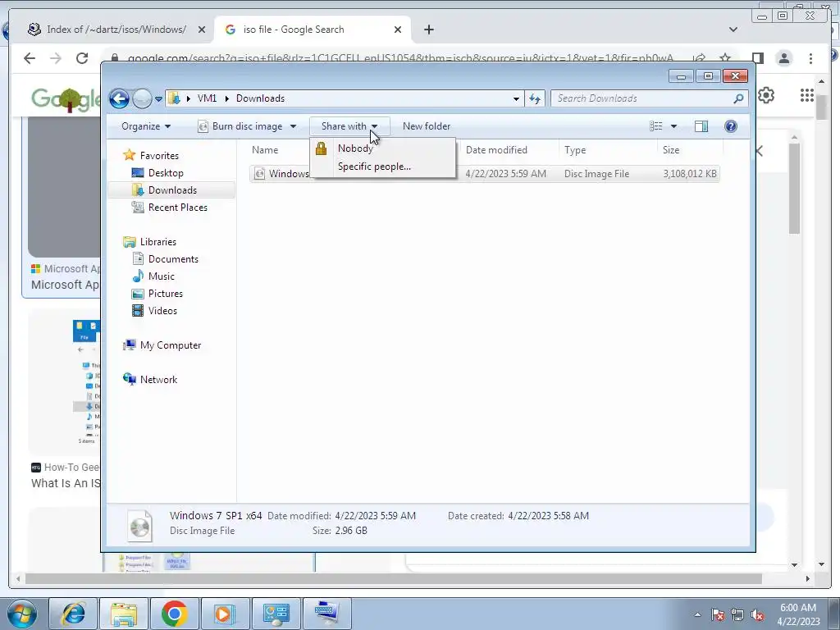The image size is (840, 630).
Task: Click volume icon in system tray
Action: pos(757,615)
